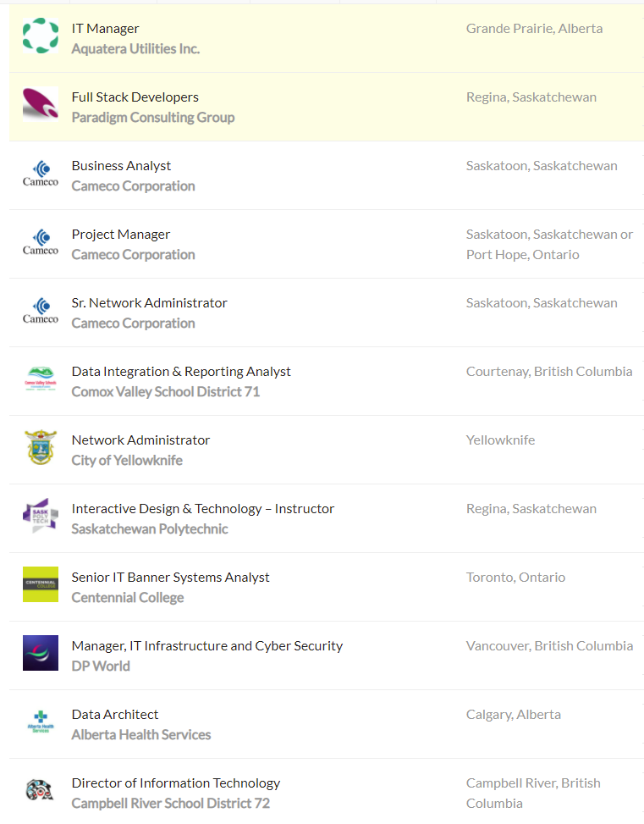This screenshot has height=824, width=644.
Task: Open the Full Stack Developers listing
Action: pyautogui.click(x=135, y=97)
